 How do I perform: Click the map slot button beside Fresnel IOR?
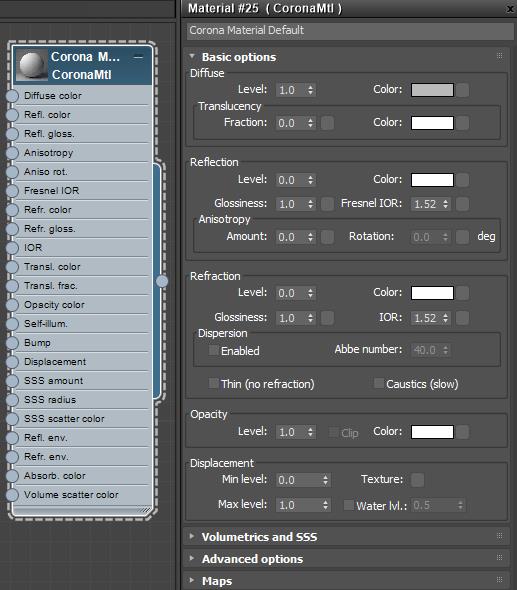click(462, 204)
